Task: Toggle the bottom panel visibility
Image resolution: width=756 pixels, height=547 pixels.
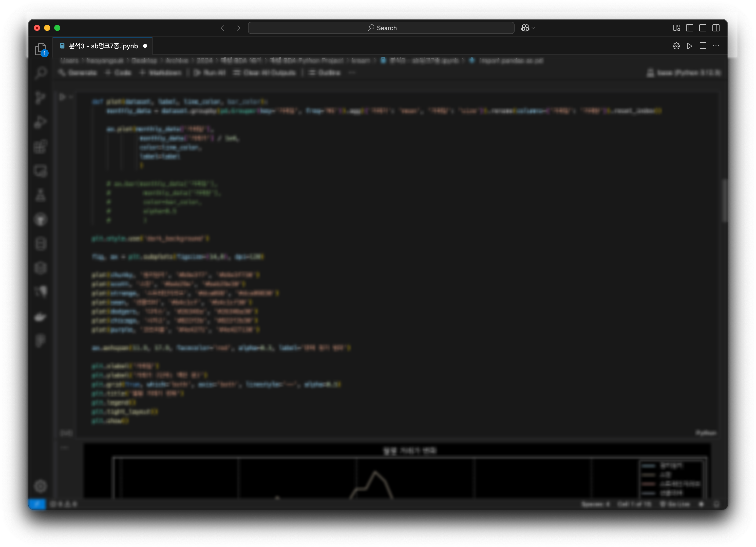Action: tap(703, 28)
